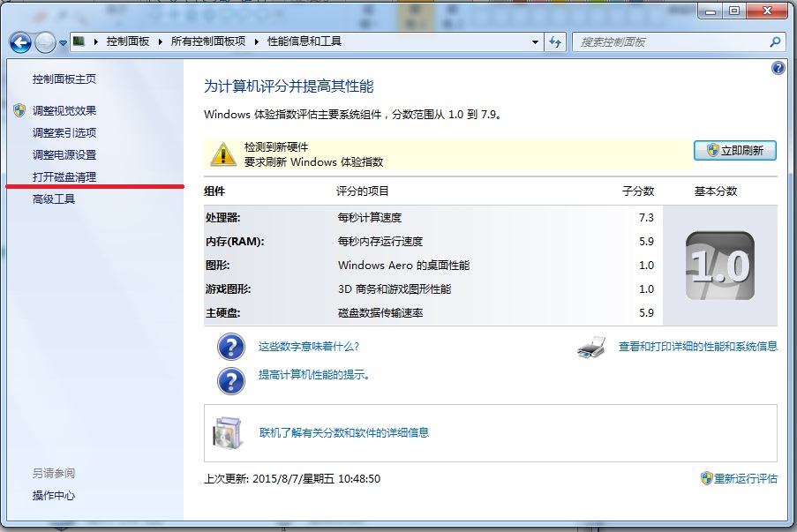797x532 pixels.
Task: Click the software box icon beside 联机了解有关分数
Action: point(227,432)
